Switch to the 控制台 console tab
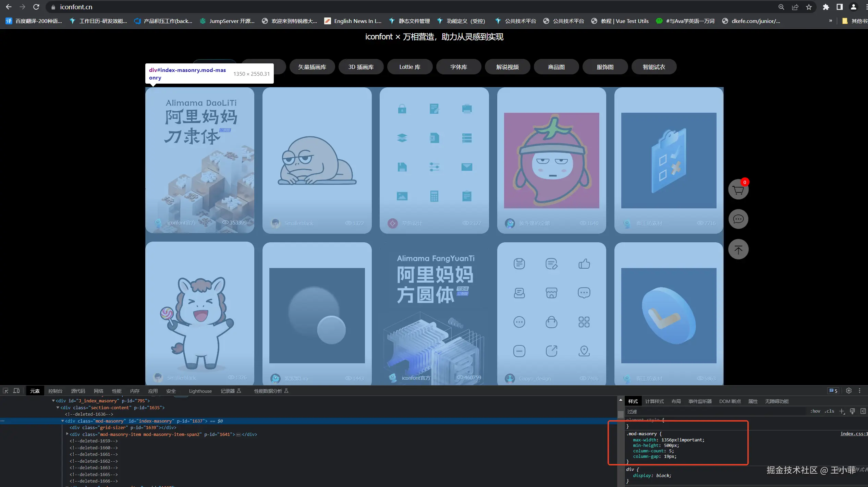The width and height of the screenshot is (868, 487). pos(55,391)
